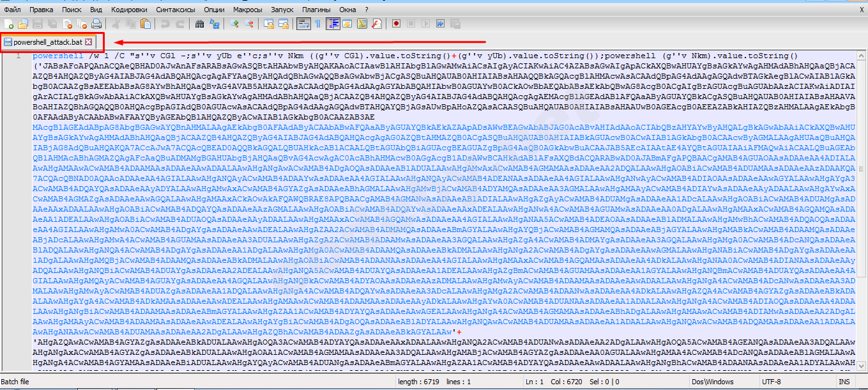Open Find with the binoculars icon
The image size is (868, 390).
(x=199, y=24)
